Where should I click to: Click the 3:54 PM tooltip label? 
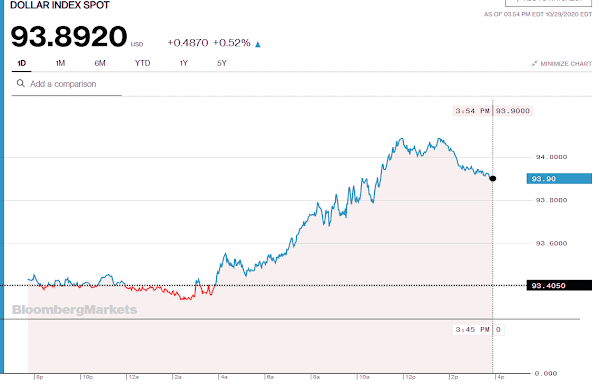tap(472, 111)
